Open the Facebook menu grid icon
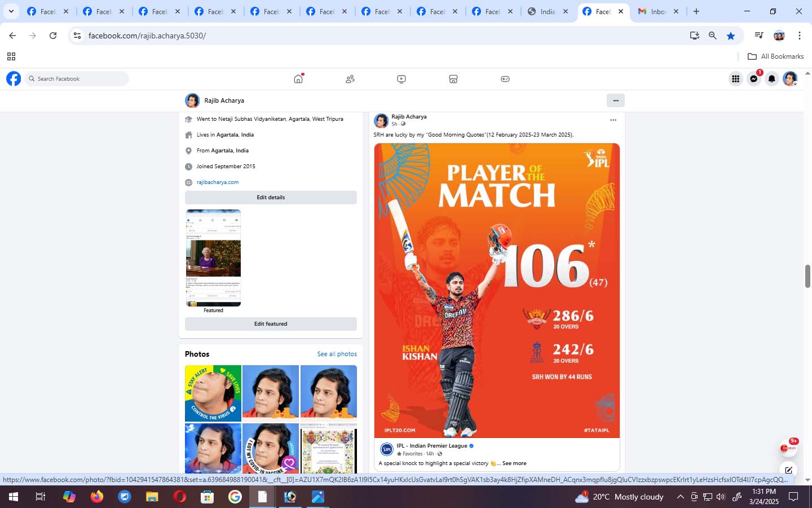The height and width of the screenshot is (508, 812). (x=736, y=79)
